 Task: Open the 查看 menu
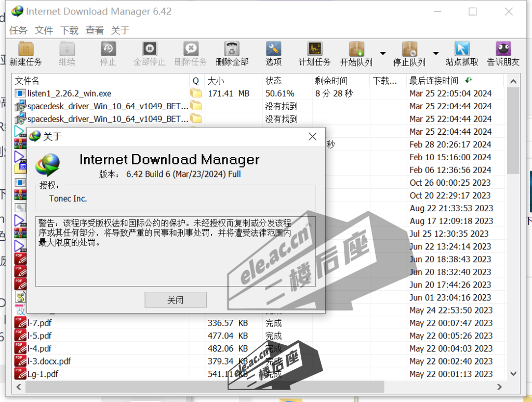coord(95,31)
